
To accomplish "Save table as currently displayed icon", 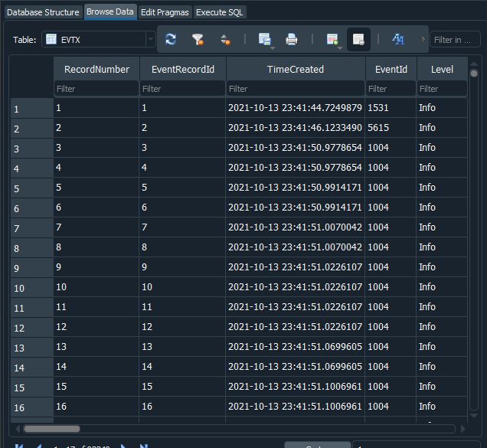I will (x=263, y=40).
